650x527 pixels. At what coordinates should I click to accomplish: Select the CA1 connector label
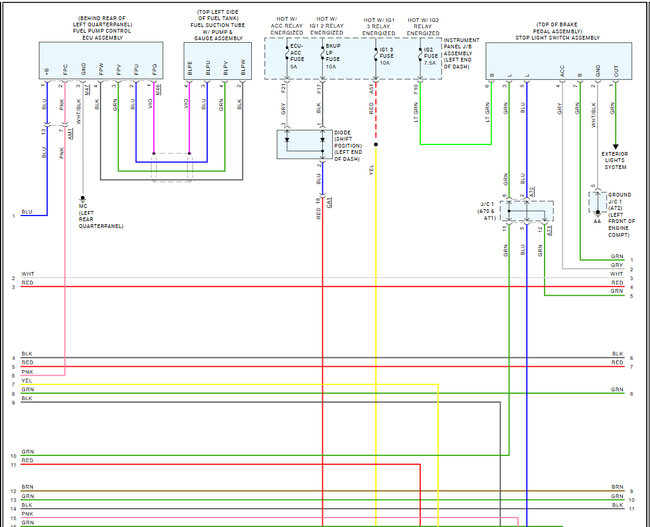tap(329, 202)
